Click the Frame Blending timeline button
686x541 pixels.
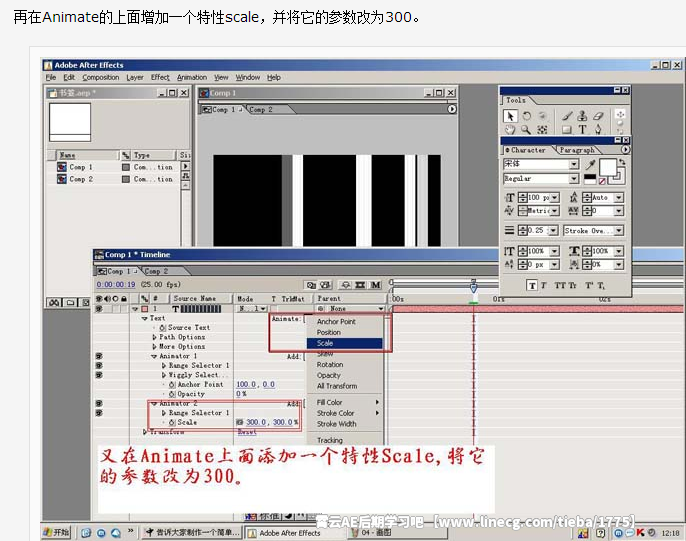(360, 285)
